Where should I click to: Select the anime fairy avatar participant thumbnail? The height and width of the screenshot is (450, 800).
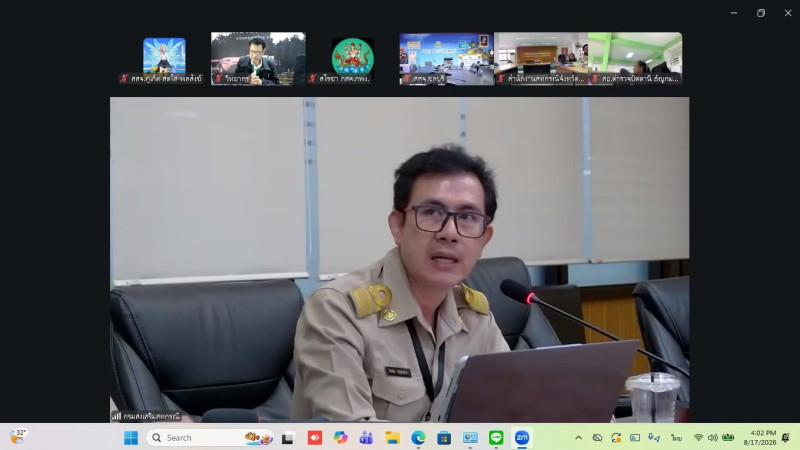coord(164,59)
